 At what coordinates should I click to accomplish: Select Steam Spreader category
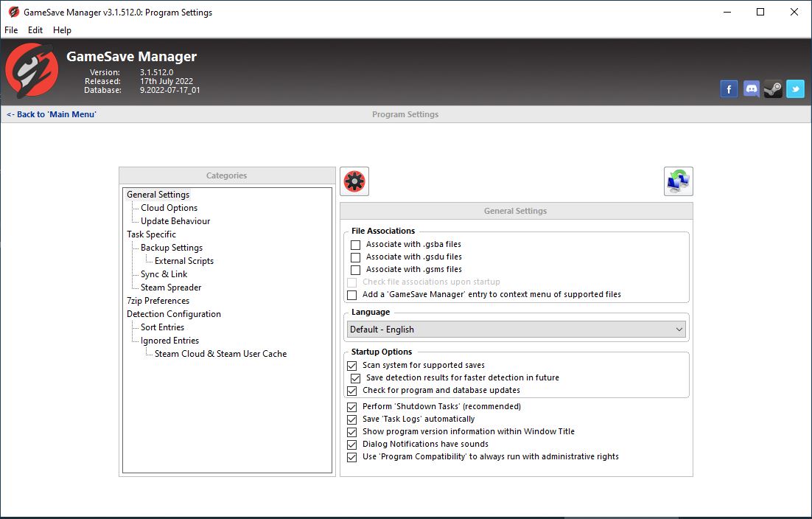tap(171, 288)
